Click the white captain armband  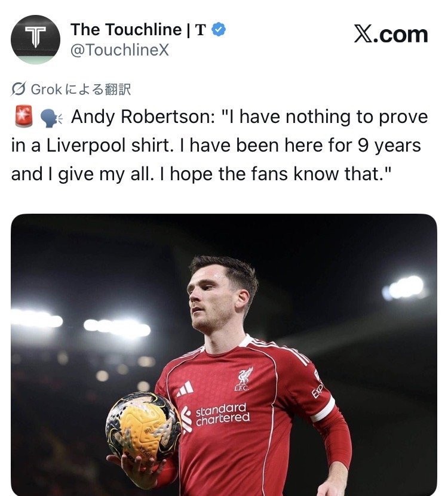(323, 409)
